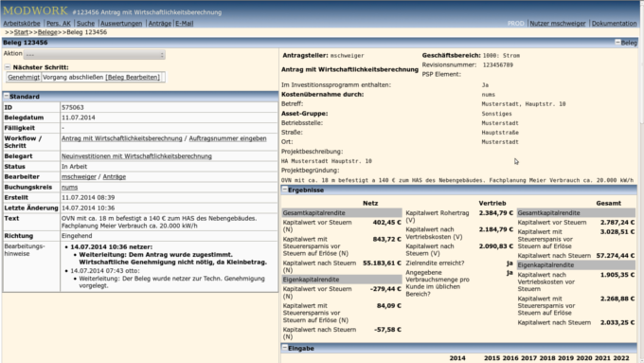The image size is (644, 363).
Task: Select Geschäftsbereich value 1000: Strom
Action: click(501, 56)
